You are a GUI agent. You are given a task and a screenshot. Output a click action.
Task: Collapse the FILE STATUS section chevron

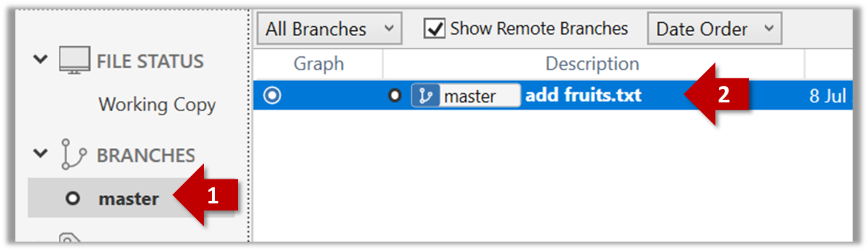point(41,60)
